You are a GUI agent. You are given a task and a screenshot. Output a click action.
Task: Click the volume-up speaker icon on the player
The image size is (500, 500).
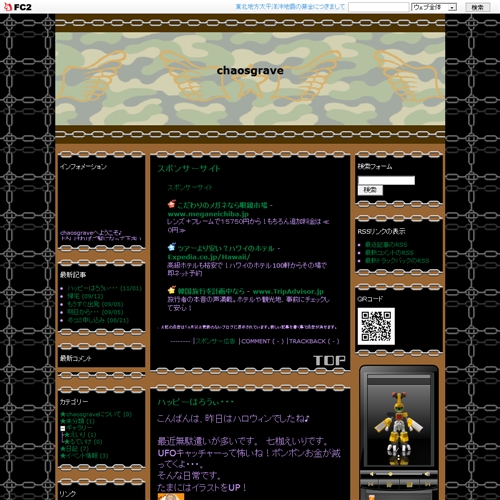tap(427, 474)
